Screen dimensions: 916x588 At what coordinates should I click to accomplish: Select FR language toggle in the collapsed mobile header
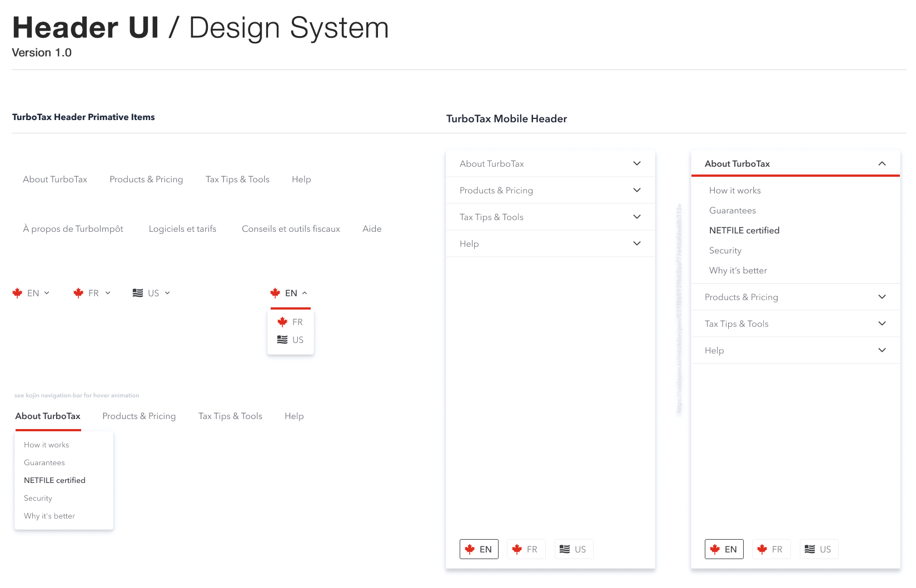526,549
